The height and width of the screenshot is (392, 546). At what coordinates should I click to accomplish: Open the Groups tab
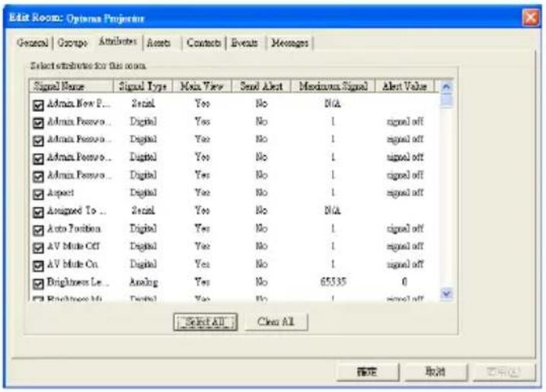tap(72, 43)
